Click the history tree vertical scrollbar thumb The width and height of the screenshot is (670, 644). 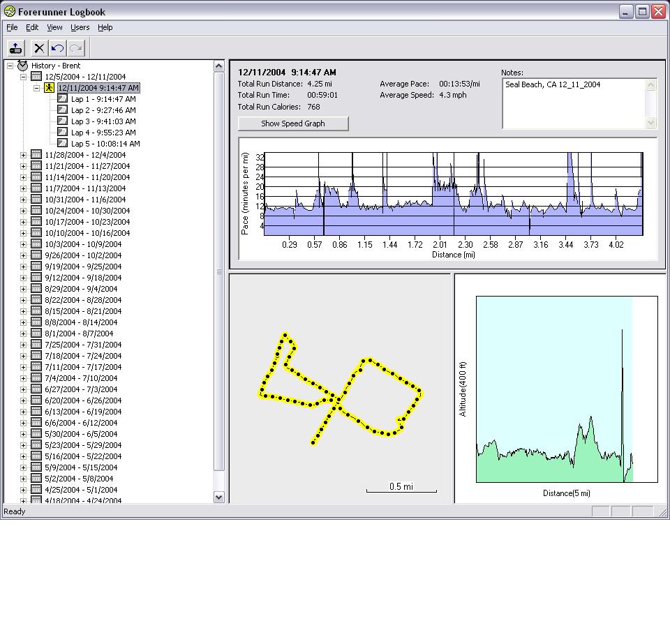click(x=218, y=271)
